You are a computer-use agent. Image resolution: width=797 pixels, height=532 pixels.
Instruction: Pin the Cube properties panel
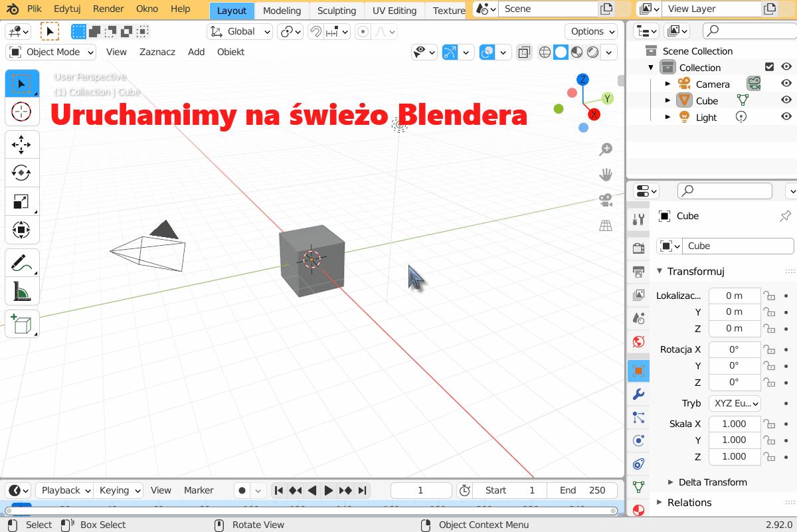click(785, 216)
